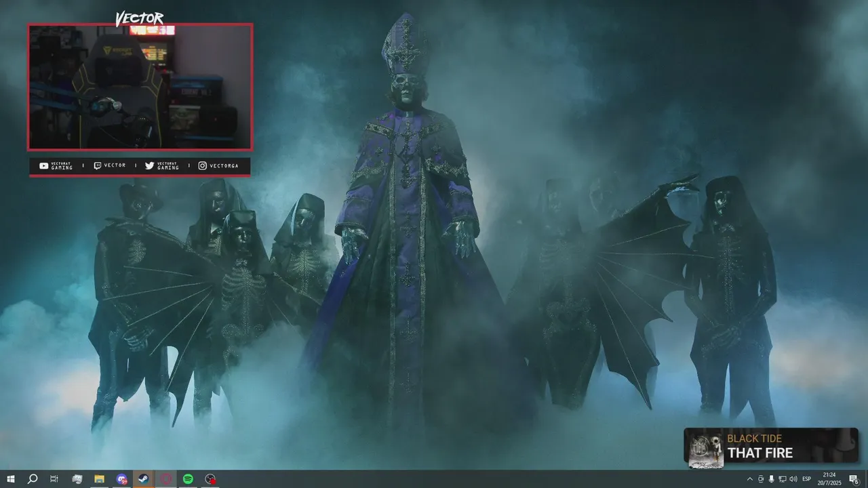Show hidden system tray icons
The width and height of the screenshot is (868, 488).
pos(749,479)
